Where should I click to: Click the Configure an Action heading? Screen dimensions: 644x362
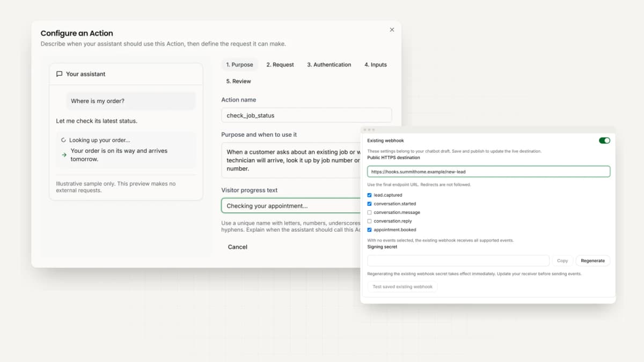click(77, 33)
